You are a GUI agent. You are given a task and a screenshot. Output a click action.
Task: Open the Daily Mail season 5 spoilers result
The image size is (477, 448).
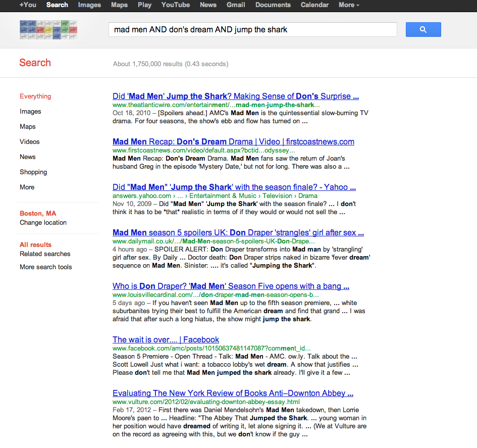click(x=238, y=232)
